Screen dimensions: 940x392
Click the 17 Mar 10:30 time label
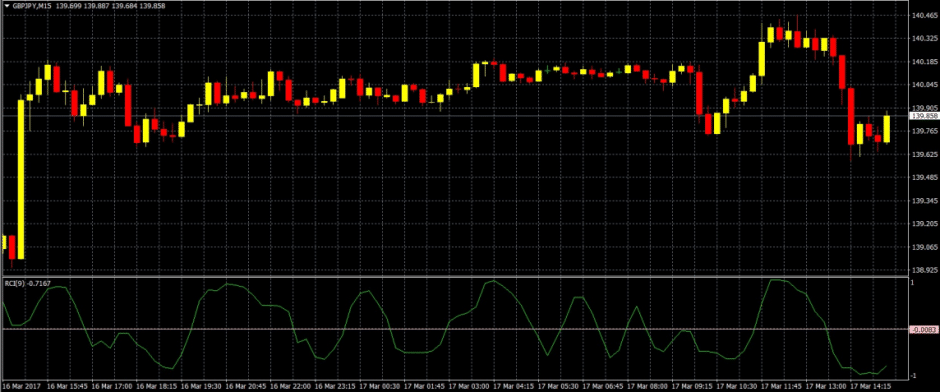736,387
